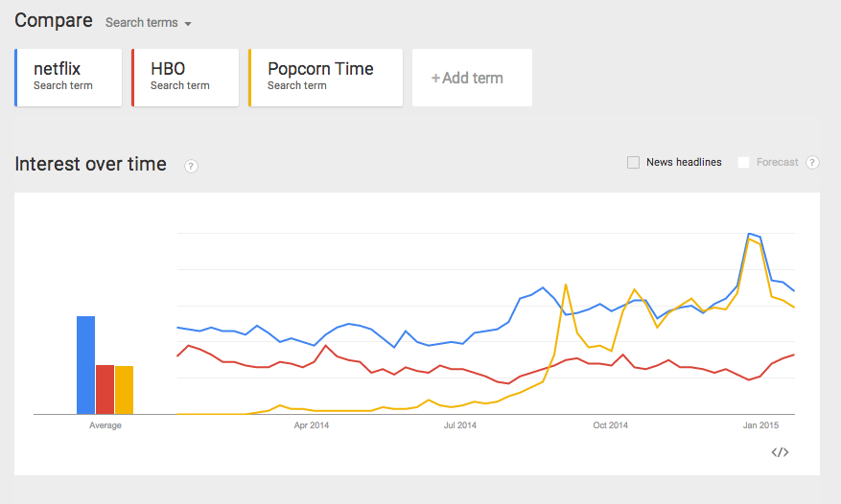Enable the News headlines checkbox
Screen dimensions: 841x504
point(634,163)
